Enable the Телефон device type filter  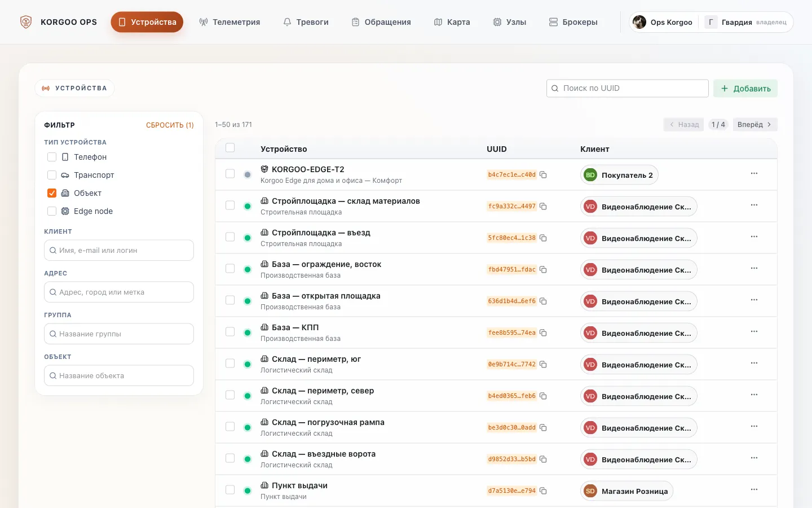coord(52,157)
